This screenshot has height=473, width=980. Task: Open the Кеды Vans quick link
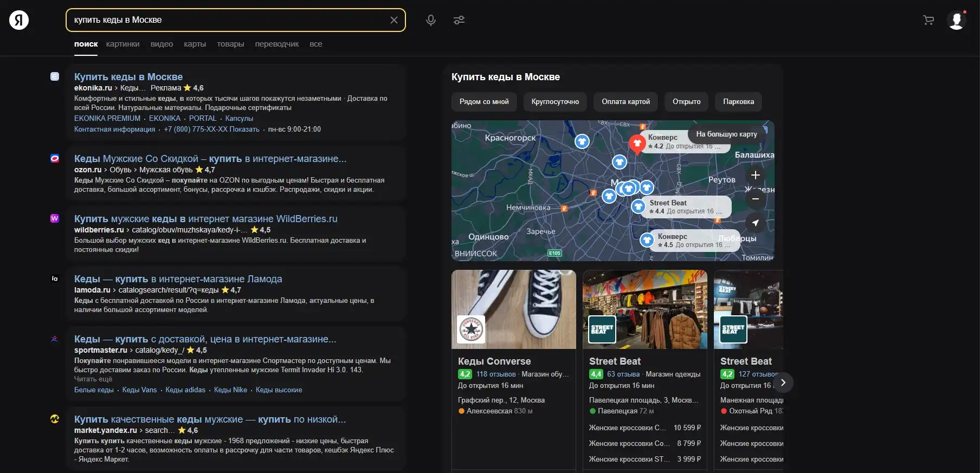point(139,390)
